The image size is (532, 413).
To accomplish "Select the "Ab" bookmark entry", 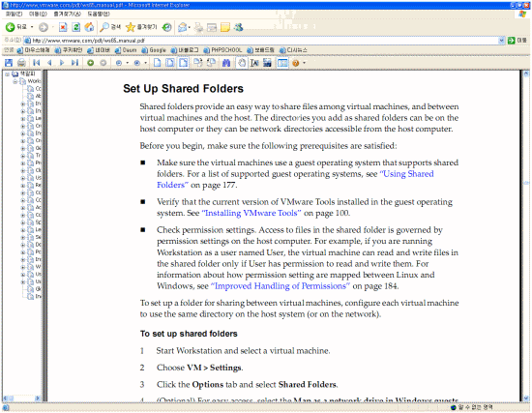I will [x=34, y=96].
